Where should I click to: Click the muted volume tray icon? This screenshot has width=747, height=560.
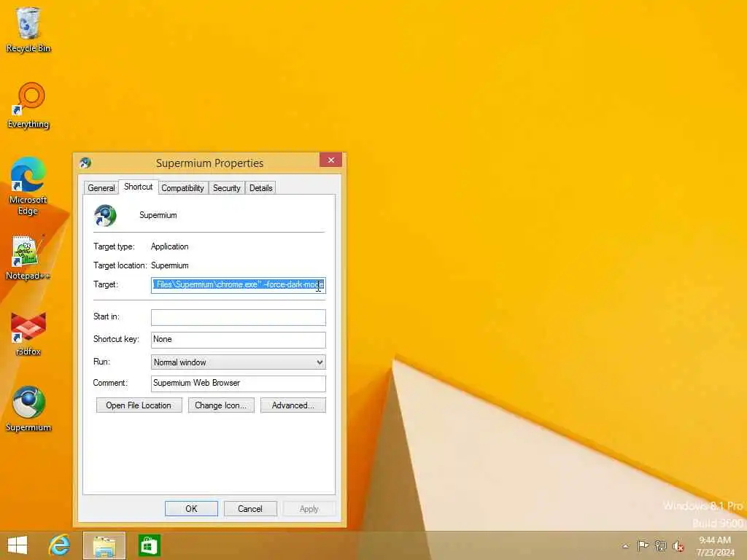click(678, 545)
